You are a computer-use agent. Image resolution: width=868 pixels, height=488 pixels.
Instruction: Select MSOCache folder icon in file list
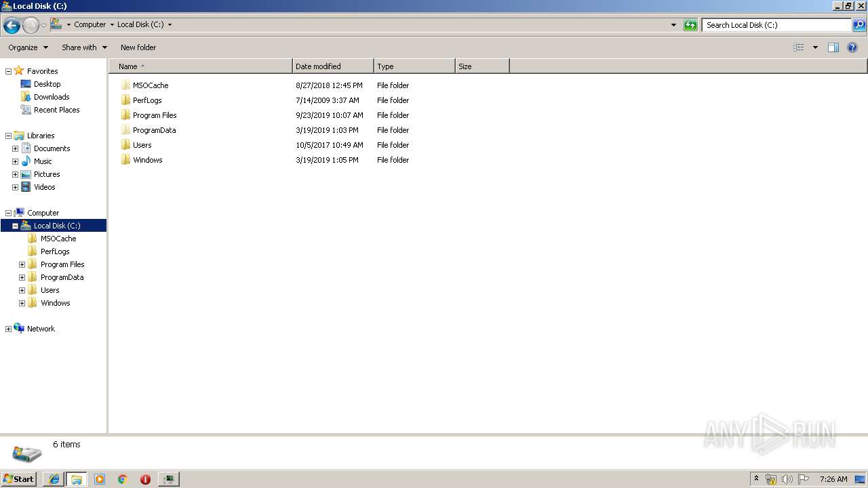125,85
